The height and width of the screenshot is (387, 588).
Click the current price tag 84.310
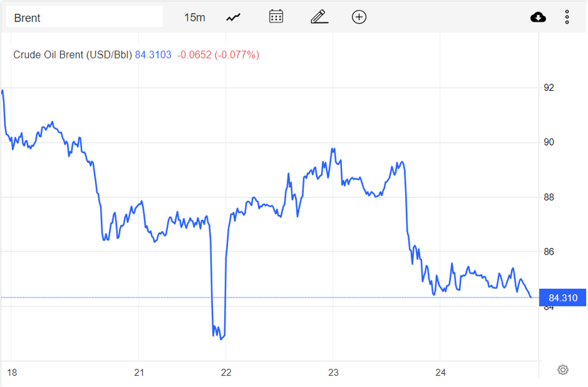coord(563,298)
